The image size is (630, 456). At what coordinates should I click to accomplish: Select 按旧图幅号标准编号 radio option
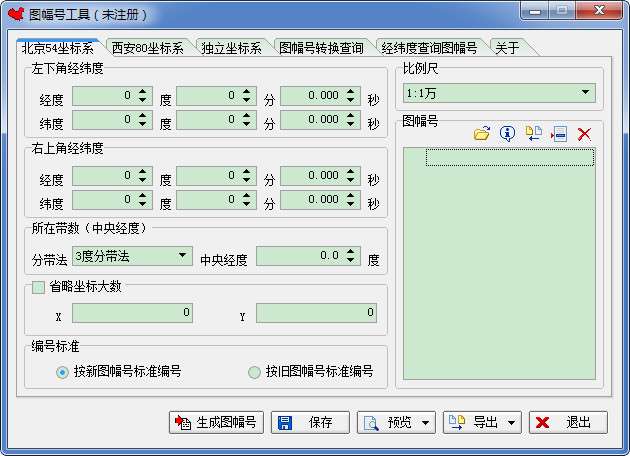coord(254,372)
